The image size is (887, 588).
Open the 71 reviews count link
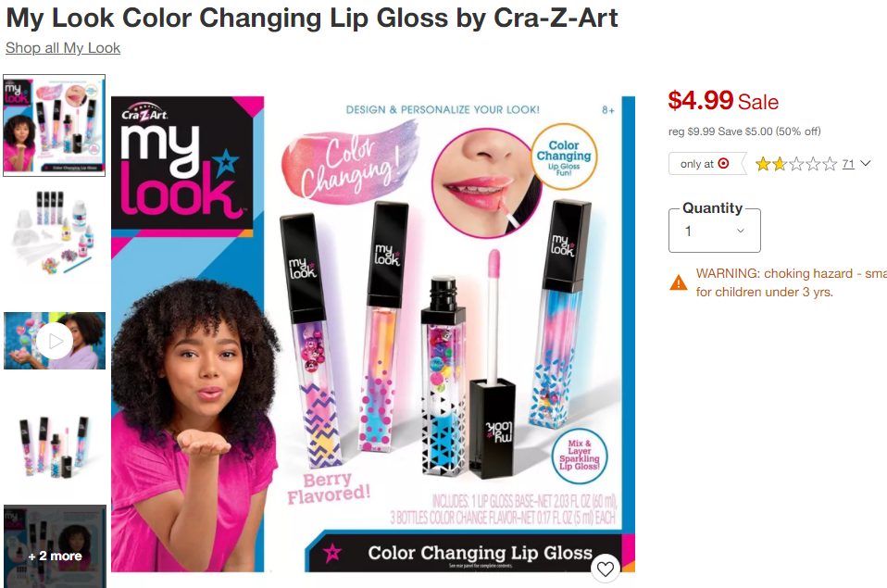848,164
